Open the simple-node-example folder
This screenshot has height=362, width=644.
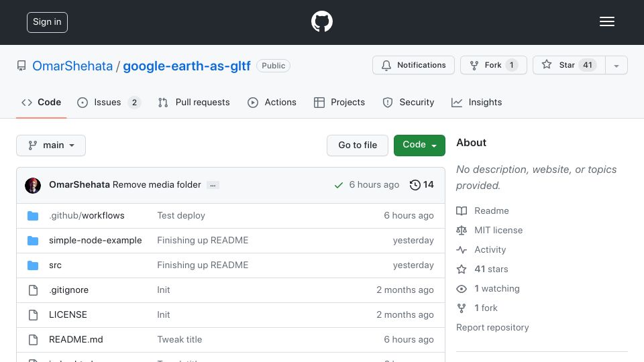[x=95, y=240]
